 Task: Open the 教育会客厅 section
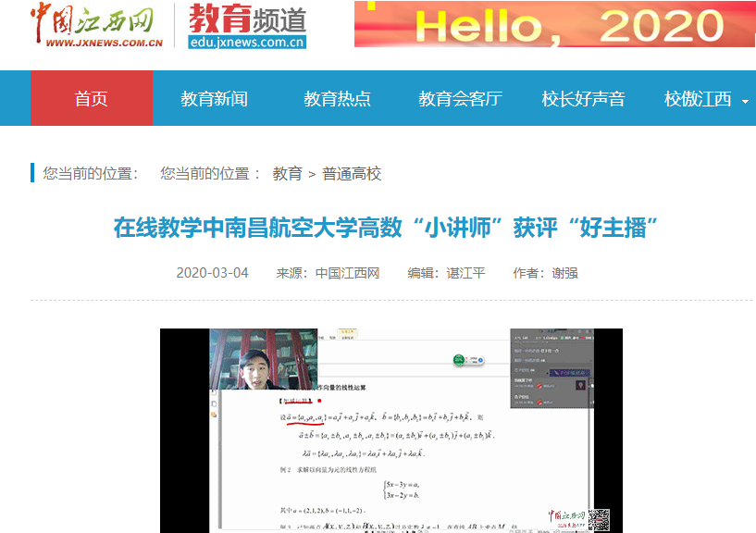point(460,98)
